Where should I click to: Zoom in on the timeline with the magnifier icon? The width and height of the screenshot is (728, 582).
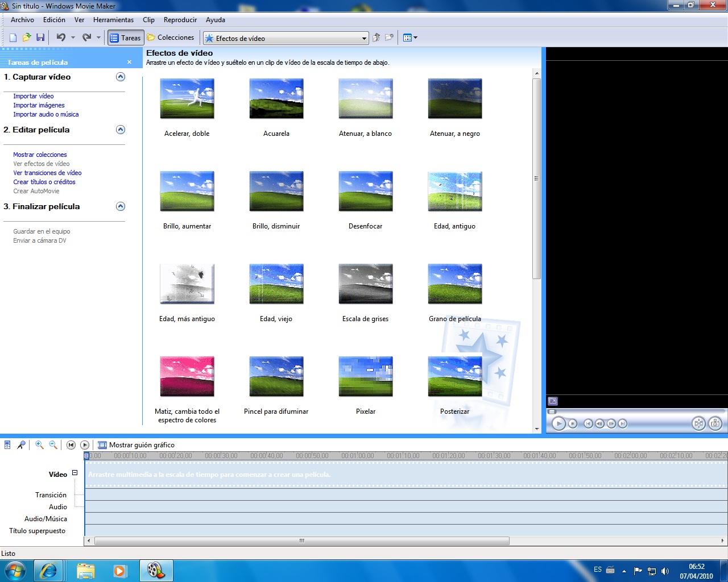coord(39,444)
